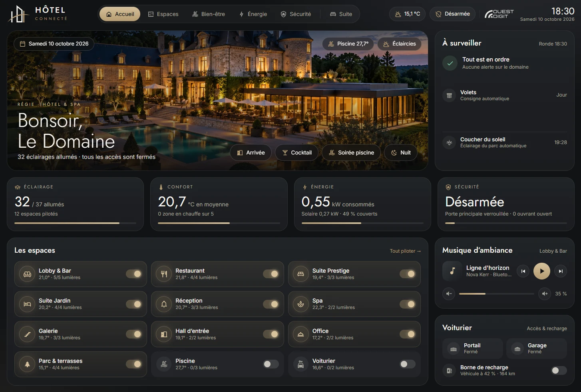Screen dimensions: 581x392
Task: Click the Volets shutter icon
Action: (449, 95)
